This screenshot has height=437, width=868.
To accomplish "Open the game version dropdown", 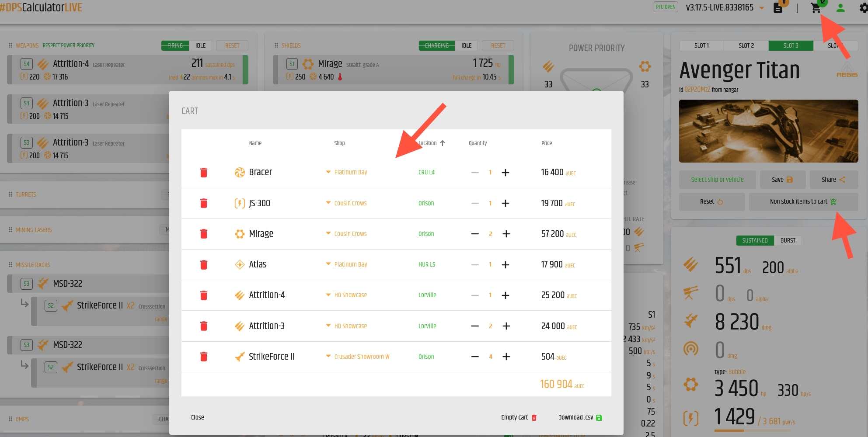I will point(762,8).
